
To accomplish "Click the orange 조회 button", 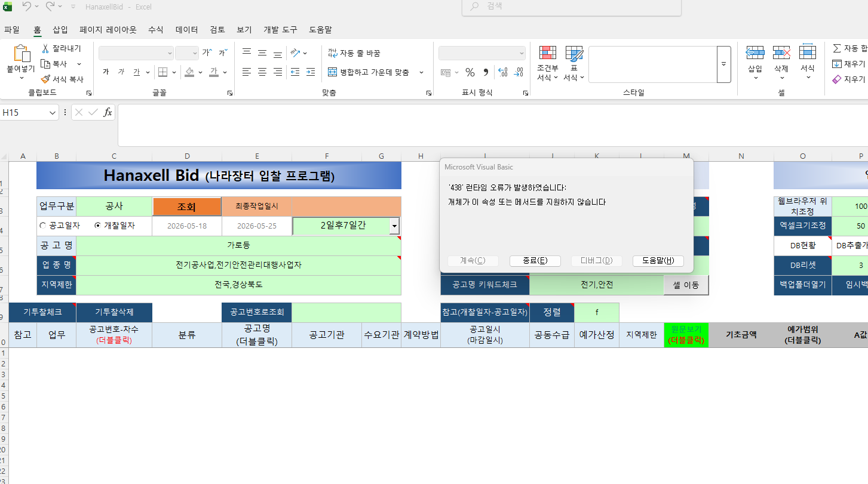I will (187, 206).
